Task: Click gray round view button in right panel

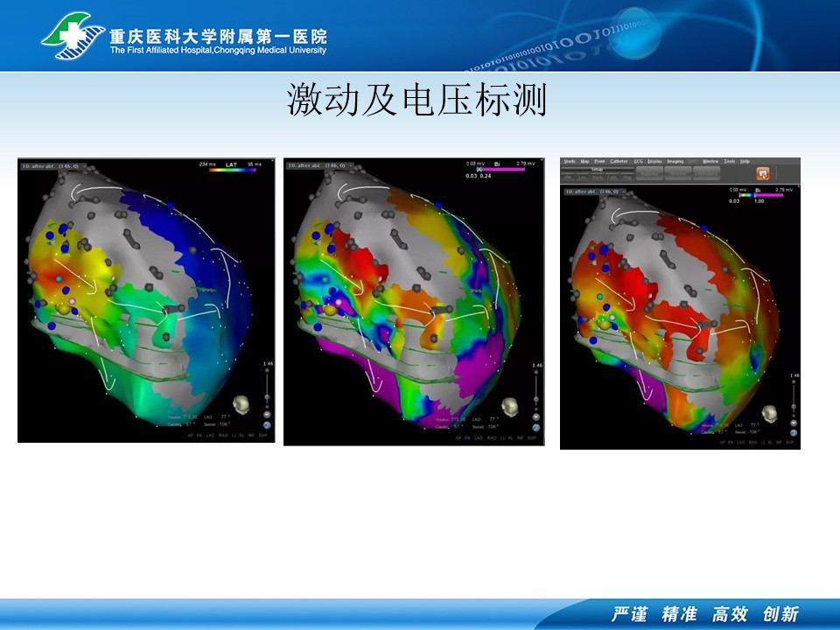Action: pos(794,423)
